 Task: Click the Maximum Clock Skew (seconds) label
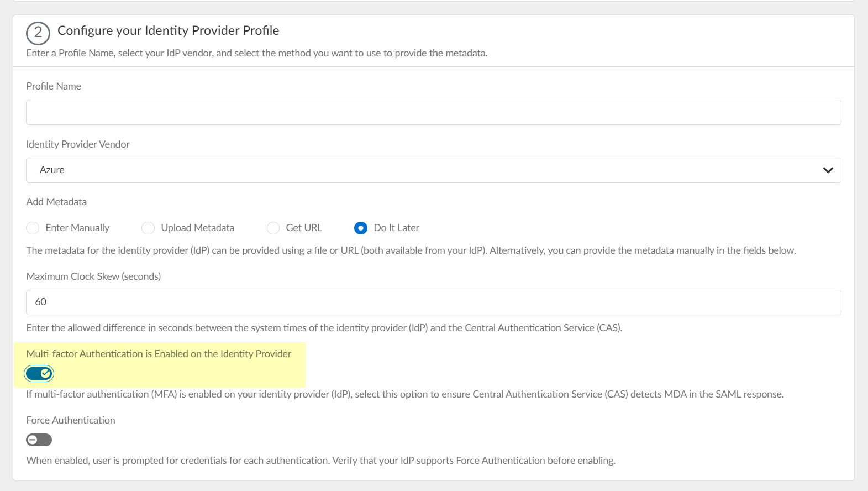[x=93, y=276]
